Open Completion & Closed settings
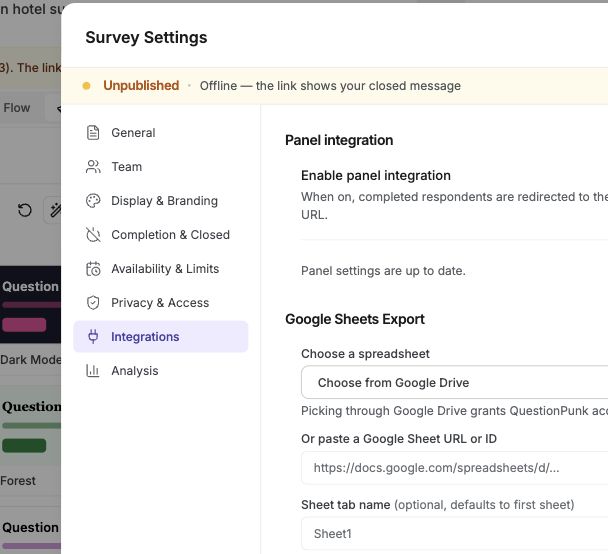The image size is (608, 554). (161, 235)
